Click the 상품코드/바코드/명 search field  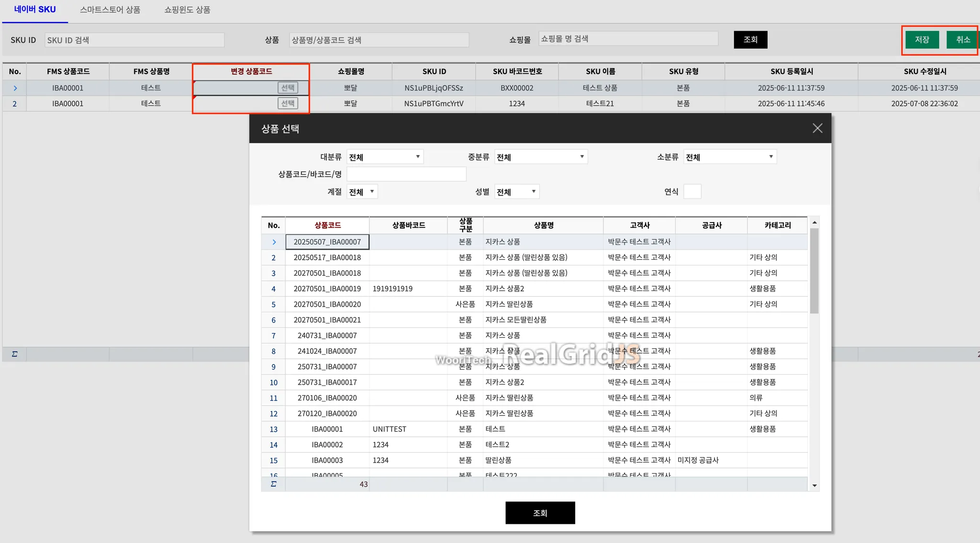pos(406,174)
